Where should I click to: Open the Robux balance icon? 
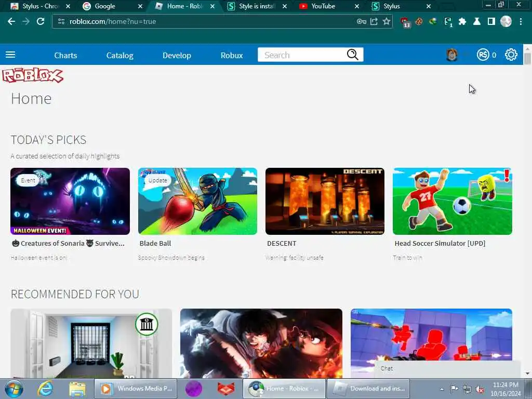(483, 55)
